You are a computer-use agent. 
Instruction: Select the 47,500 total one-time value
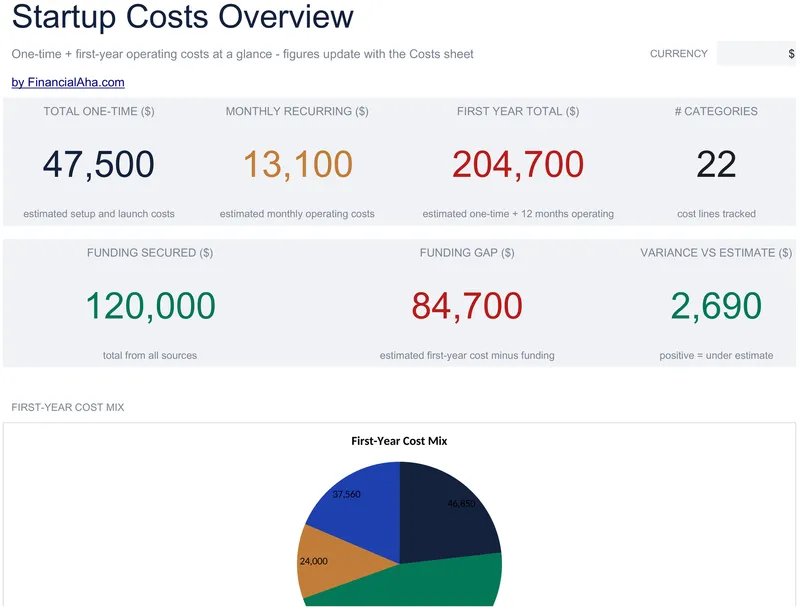point(98,164)
